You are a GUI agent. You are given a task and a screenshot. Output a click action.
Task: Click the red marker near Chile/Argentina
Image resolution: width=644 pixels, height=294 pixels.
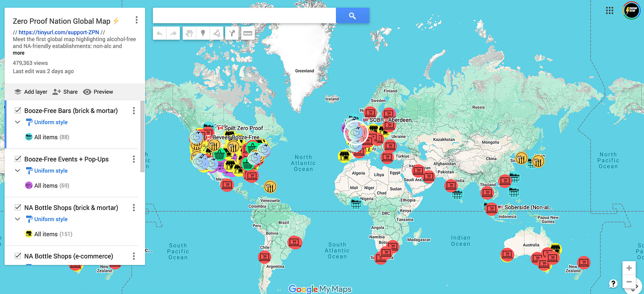(x=264, y=257)
